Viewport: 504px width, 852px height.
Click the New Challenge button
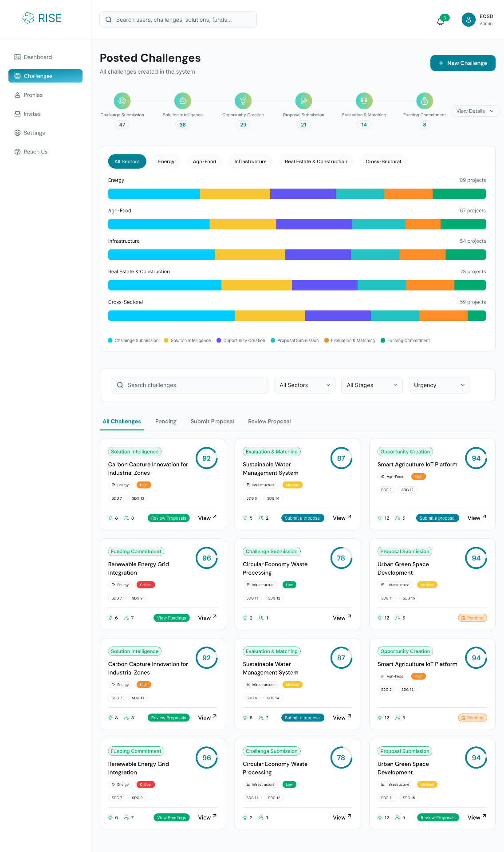click(x=463, y=63)
